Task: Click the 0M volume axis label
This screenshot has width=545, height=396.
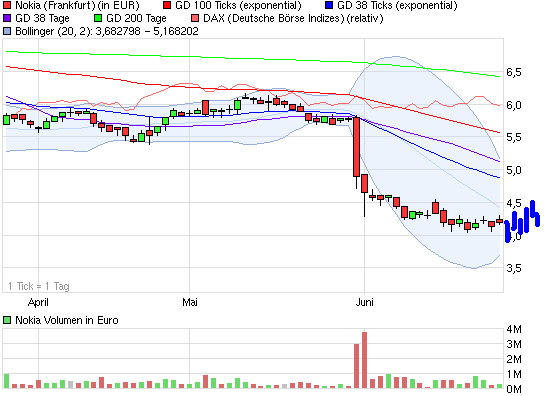Action: point(514,389)
